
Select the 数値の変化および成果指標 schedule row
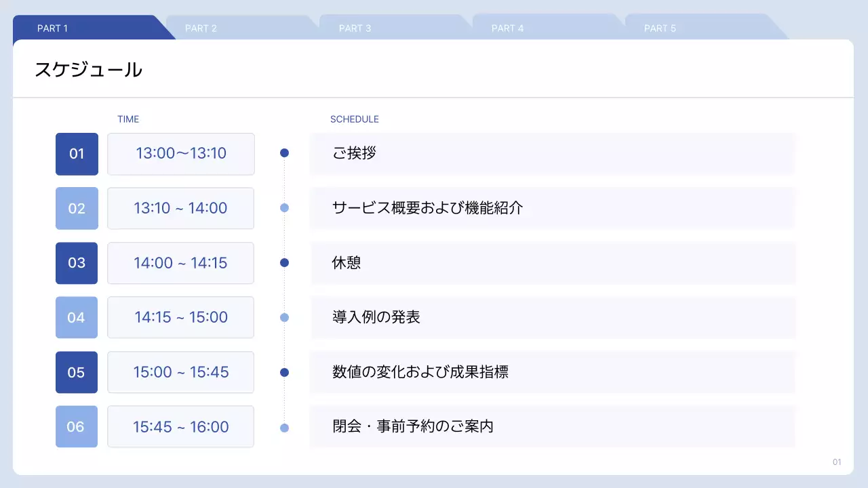pyautogui.click(x=552, y=372)
